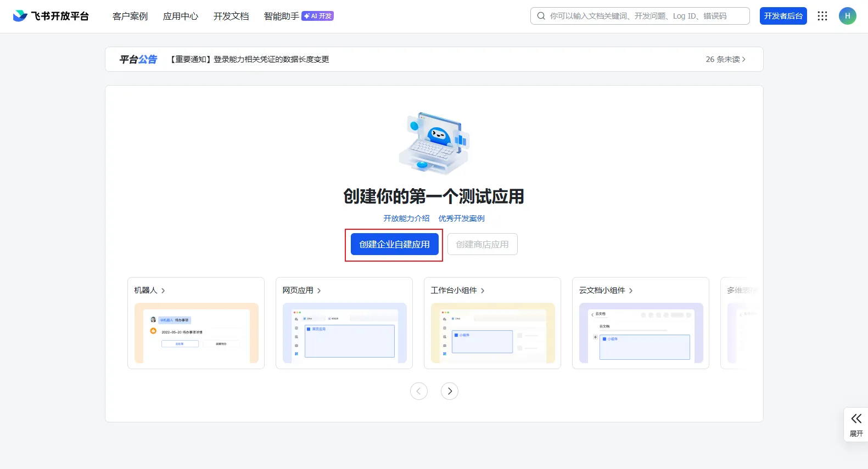Expand the collapsed side panel with double-chevron icon
Viewport: 868px width, 469px height.
(x=856, y=424)
